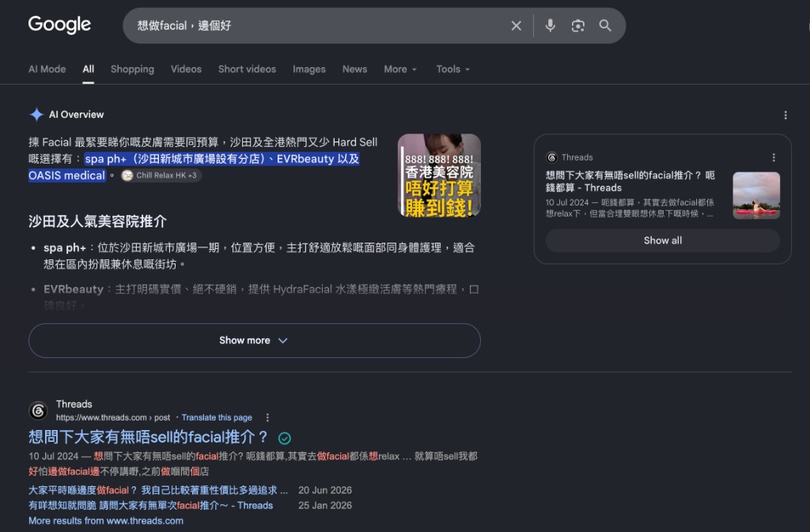Open the Threads result three-dot menu
This screenshot has width=810, height=532.
pos(267,417)
